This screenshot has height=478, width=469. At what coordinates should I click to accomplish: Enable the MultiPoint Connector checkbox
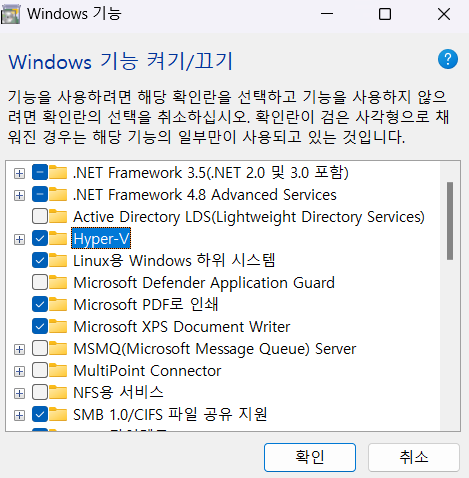click(x=40, y=371)
